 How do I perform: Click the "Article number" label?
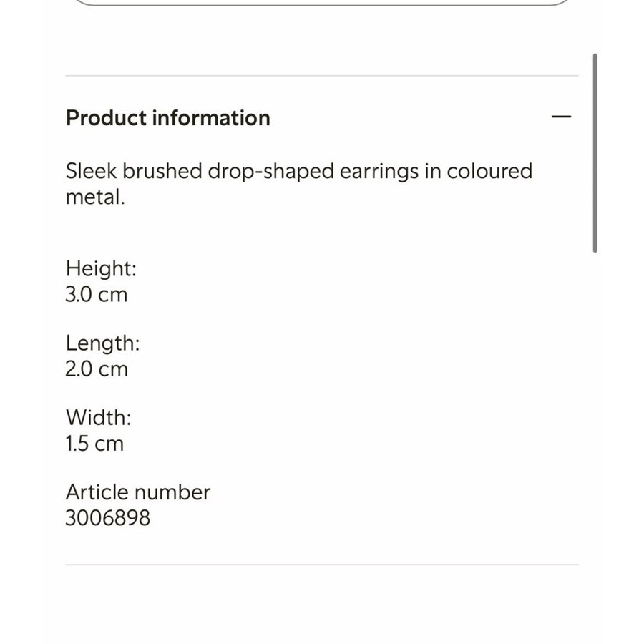click(138, 492)
